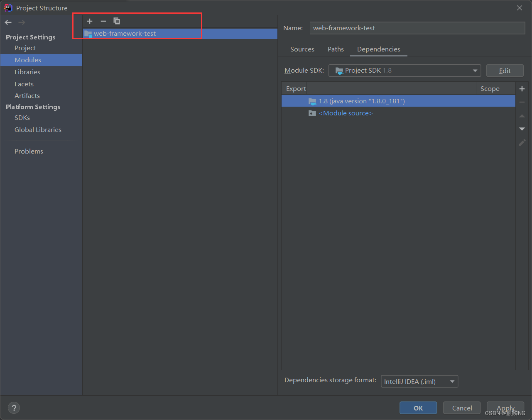Open the Module SDK dropdown
The width and height of the screenshot is (532, 420).
coord(405,71)
